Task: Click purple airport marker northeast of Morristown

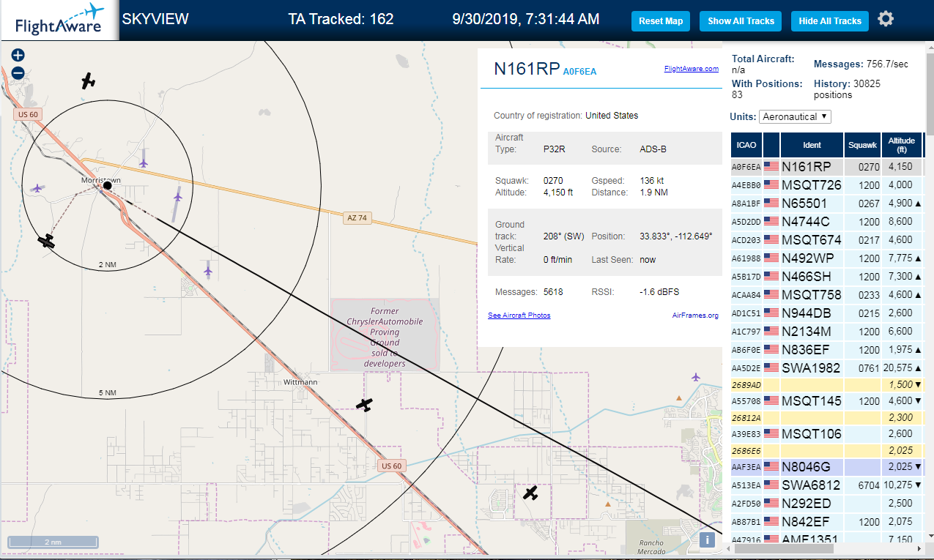Action: click(144, 162)
